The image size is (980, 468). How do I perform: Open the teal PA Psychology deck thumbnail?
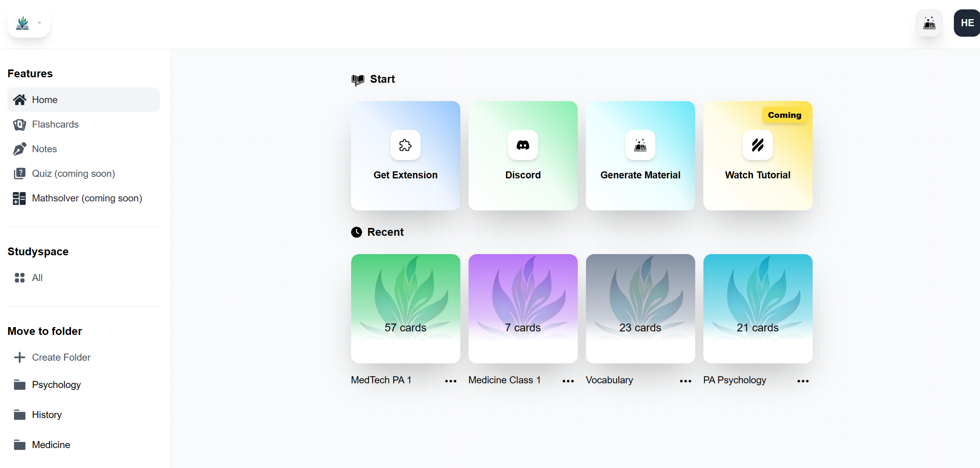758,308
